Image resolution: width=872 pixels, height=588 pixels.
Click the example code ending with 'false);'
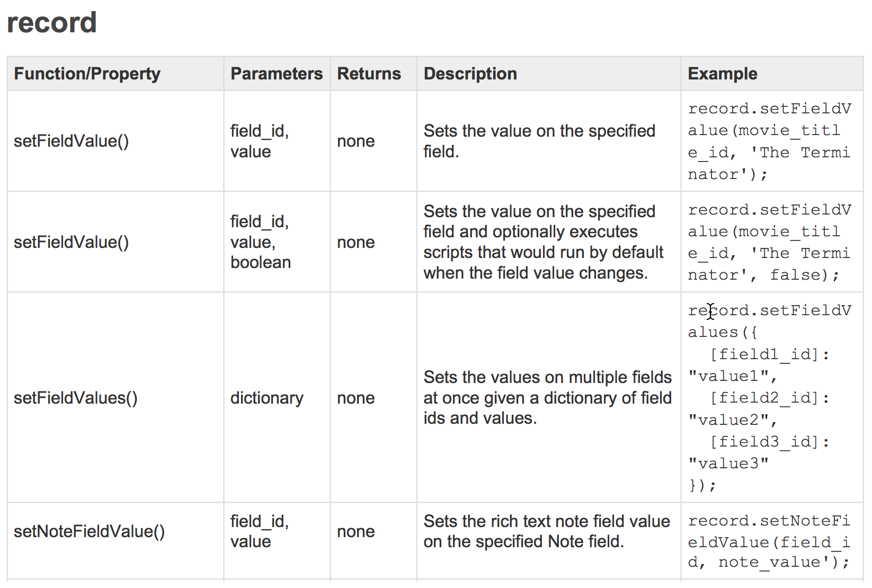click(x=769, y=243)
